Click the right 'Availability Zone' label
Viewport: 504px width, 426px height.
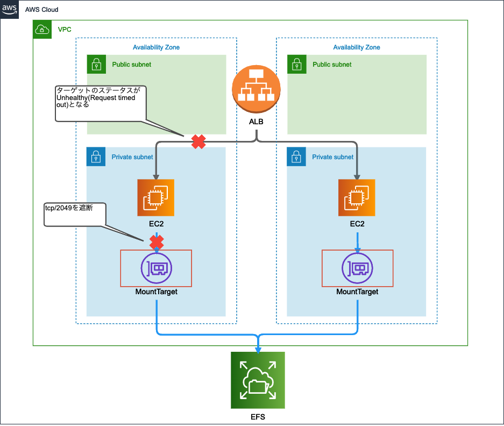click(x=357, y=47)
